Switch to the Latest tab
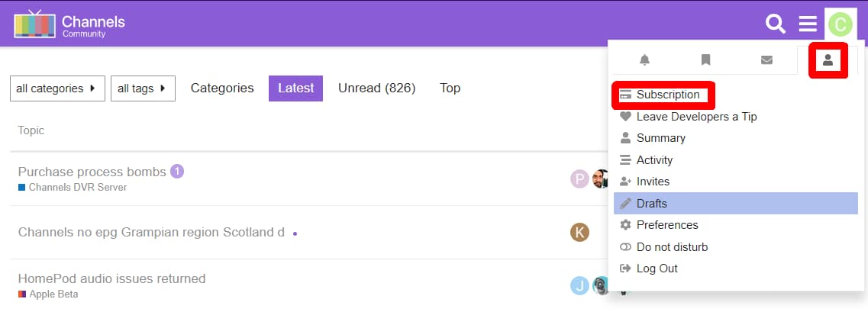Viewport: 868px width, 312px height. [296, 88]
